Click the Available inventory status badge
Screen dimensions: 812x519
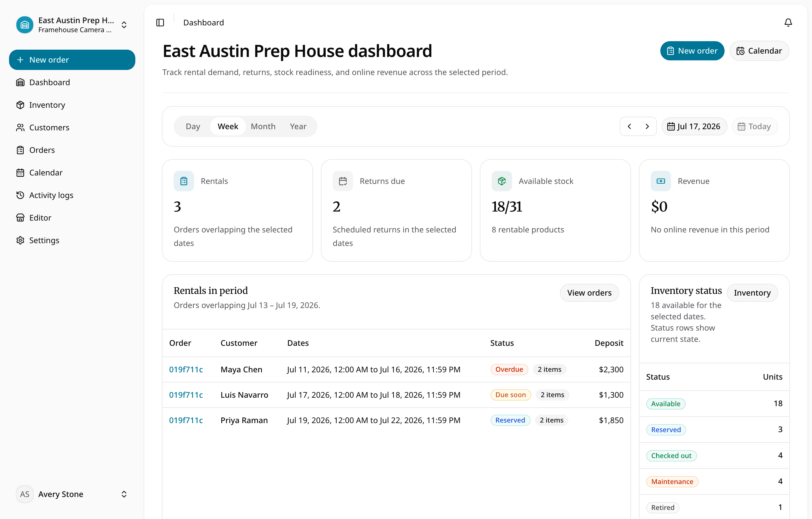click(666, 404)
